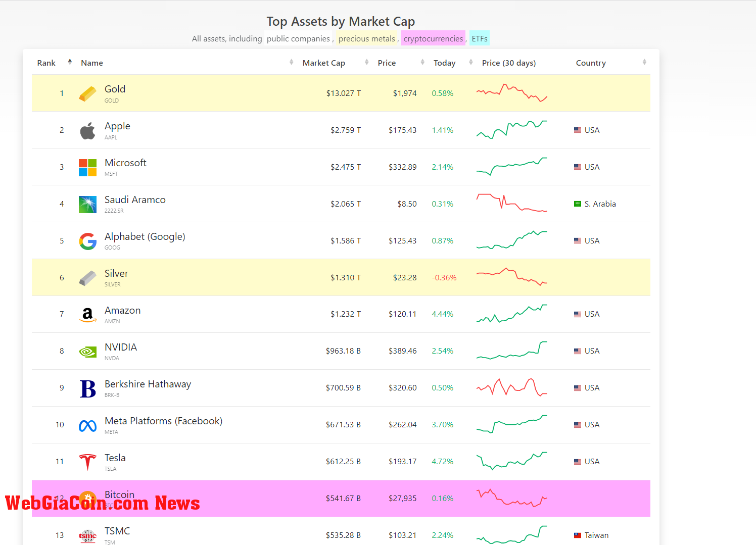756x545 pixels.
Task: Open the Saudi Aramco company page
Action: point(135,200)
